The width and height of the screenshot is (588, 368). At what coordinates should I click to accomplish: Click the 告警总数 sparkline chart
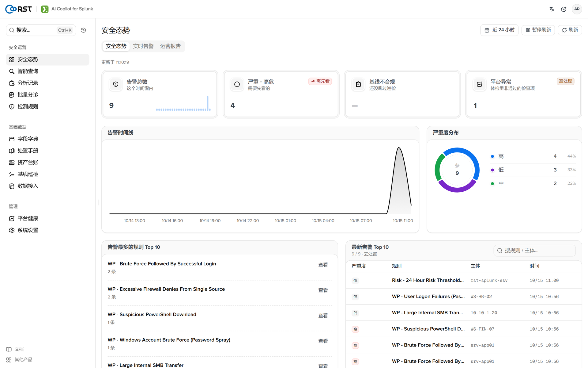tap(183, 104)
